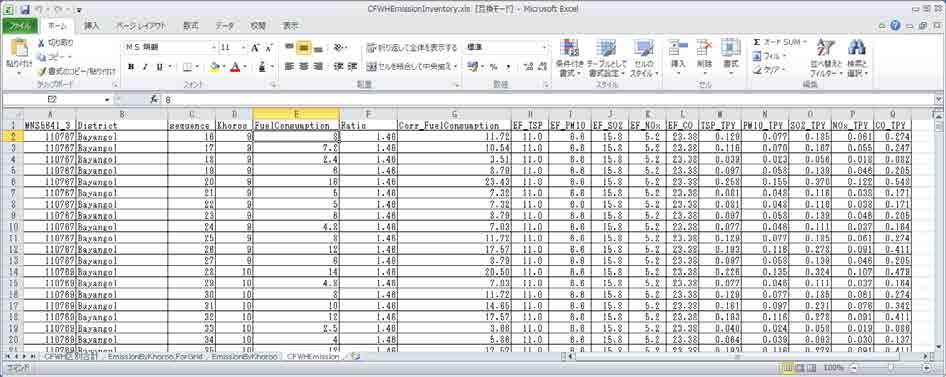
Task: Click the comma style icon
Action: [x=508, y=67]
